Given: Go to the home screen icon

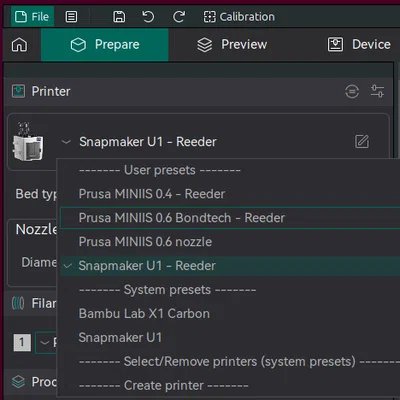Looking at the screenshot, I should (19, 45).
